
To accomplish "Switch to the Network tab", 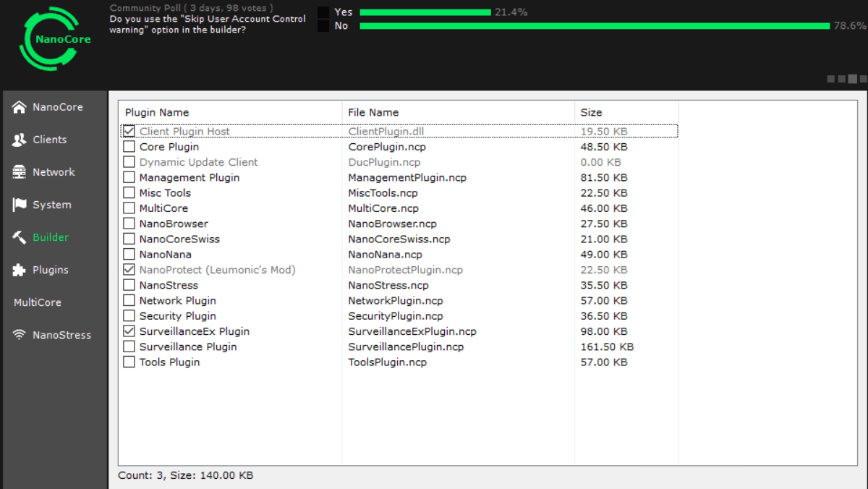I will [x=54, y=172].
